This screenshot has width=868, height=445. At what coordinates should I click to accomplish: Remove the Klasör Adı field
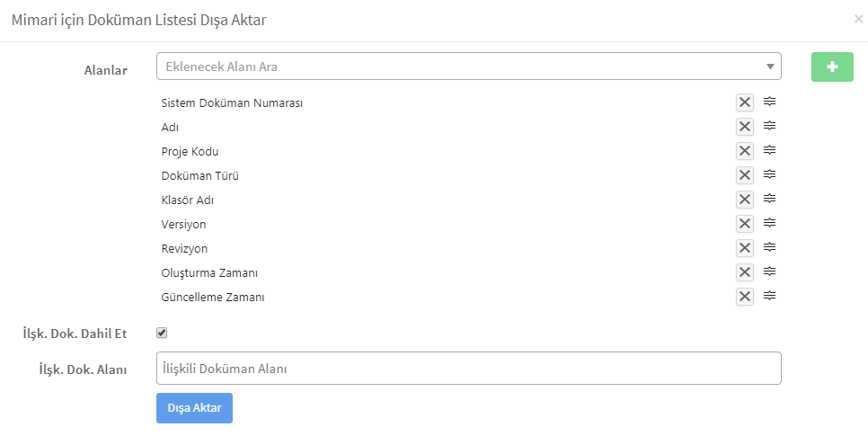[745, 200]
